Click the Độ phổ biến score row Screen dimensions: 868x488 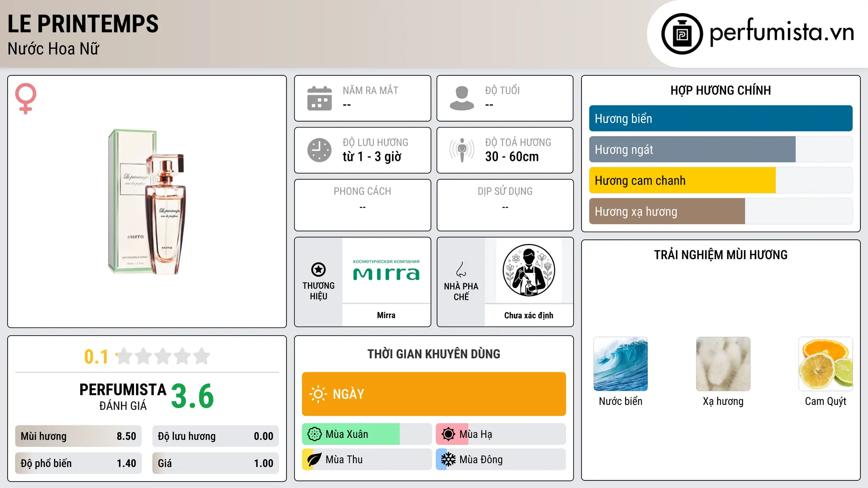[78, 463]
